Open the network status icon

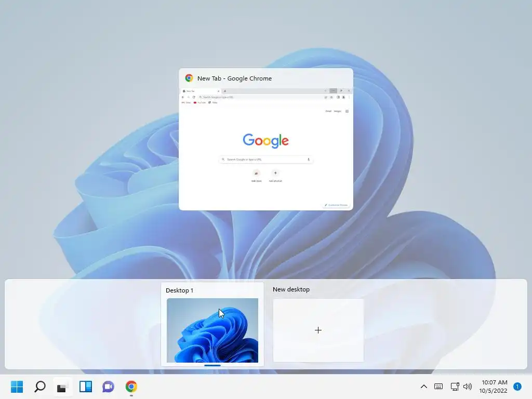pyautogui.click(x=455, y=387)
